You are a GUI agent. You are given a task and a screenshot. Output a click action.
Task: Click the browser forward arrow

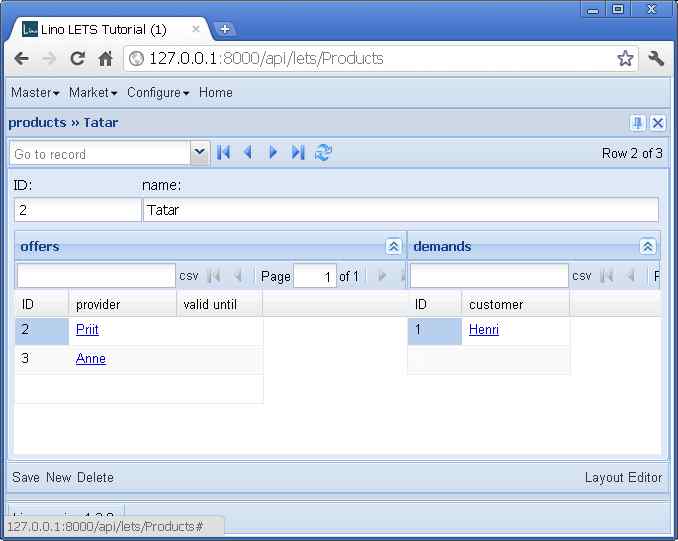50,58
